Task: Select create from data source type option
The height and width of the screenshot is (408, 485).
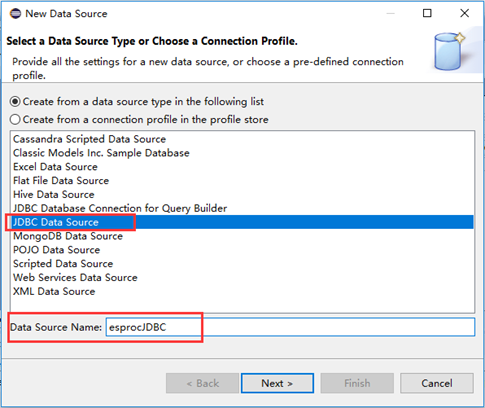Action: tap(137, 101)
